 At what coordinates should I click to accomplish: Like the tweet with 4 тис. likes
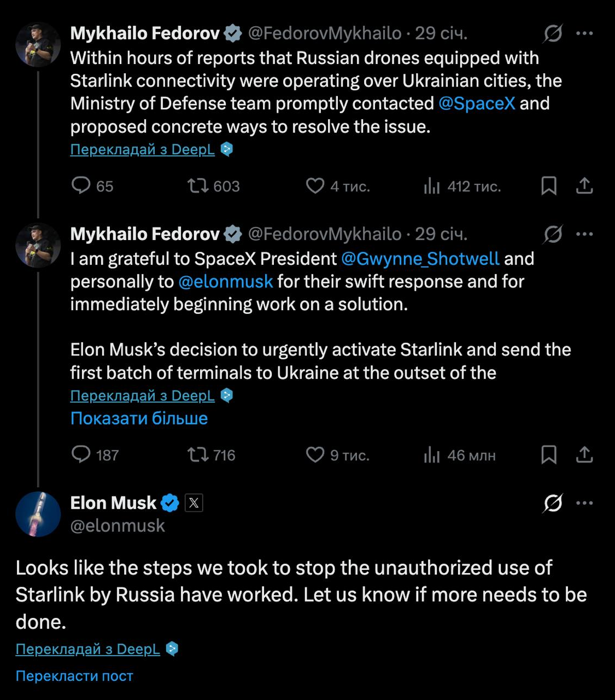tap(315, 186)
